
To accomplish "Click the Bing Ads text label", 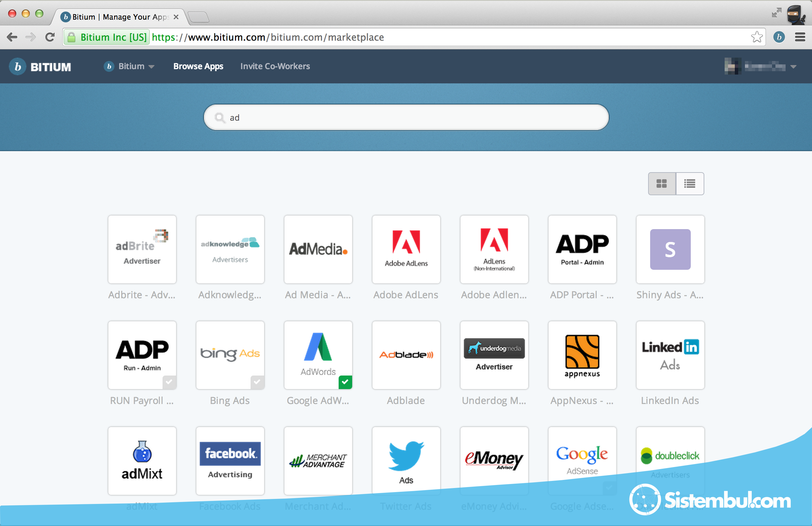I will click(x=230, y=401).
